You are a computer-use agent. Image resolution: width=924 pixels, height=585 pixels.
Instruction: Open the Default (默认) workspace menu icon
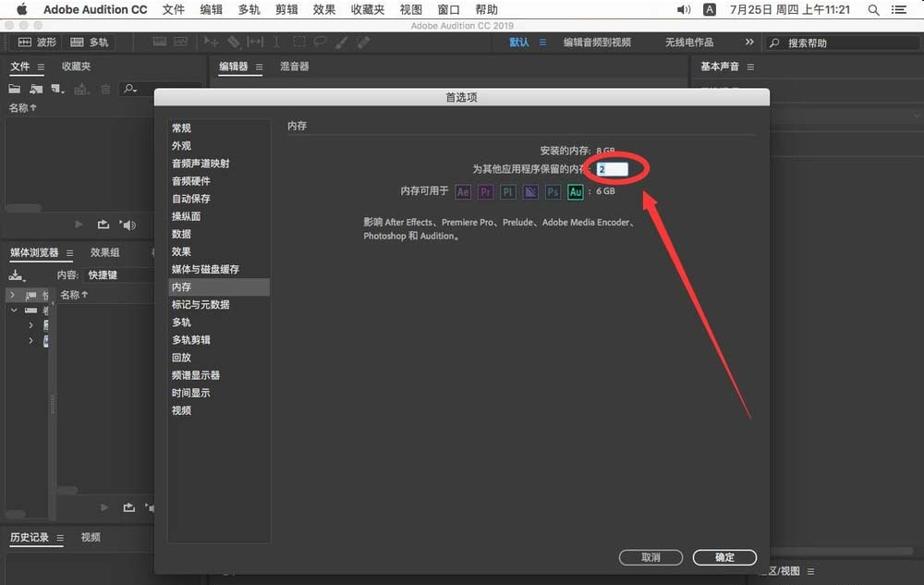pyautogui.click(x=542, y=43)
